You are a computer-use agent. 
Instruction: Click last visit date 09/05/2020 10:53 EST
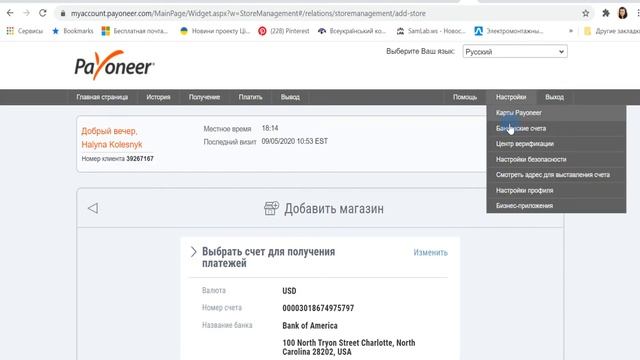click(x=295, y=141)
